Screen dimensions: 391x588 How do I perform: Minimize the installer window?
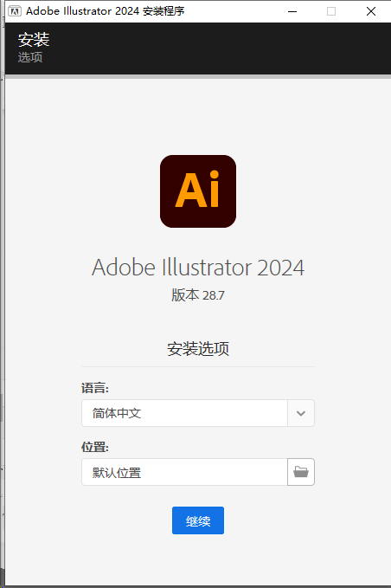click(x=292, y=11)
